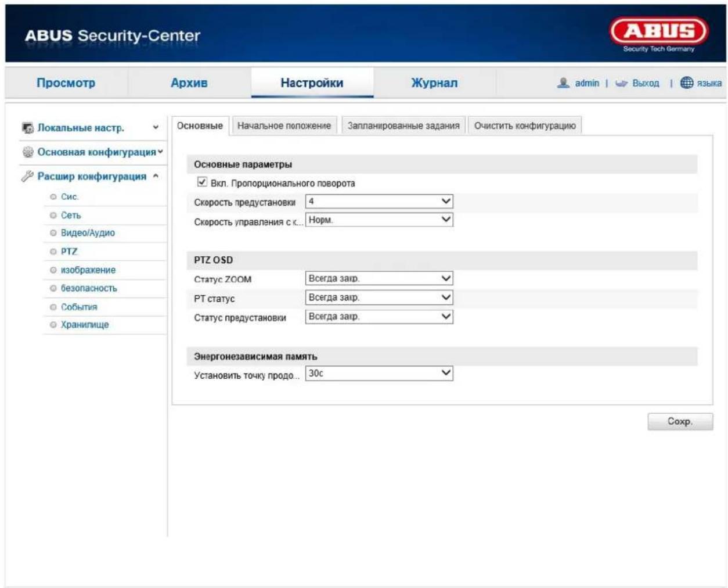Open изображение settings
This screenshot has height=588, width=728.
tap(88, 270)
